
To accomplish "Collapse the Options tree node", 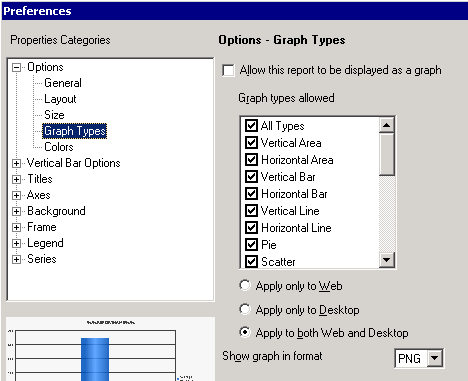I will tap(16, 67).
